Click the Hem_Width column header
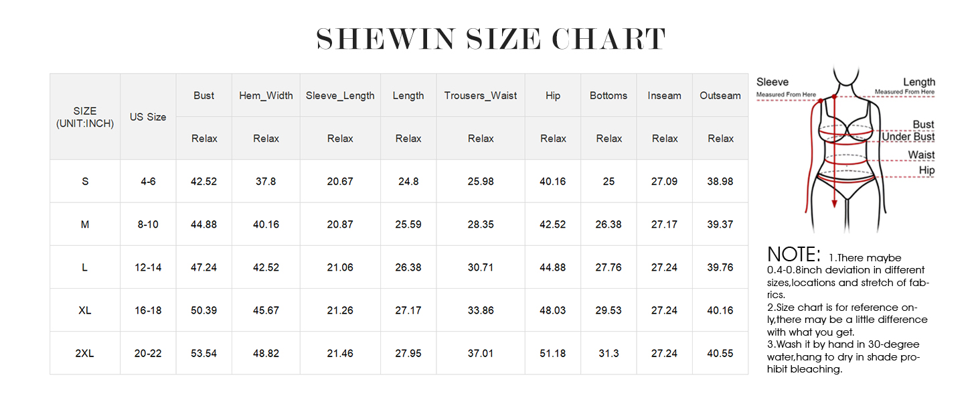Viewport: 980px width, 402px height. click(x=266, y=95)
